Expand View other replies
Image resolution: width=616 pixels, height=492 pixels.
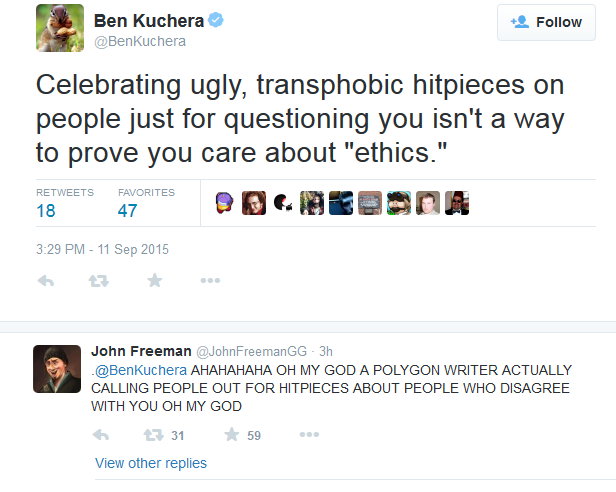tap(151, 463)
